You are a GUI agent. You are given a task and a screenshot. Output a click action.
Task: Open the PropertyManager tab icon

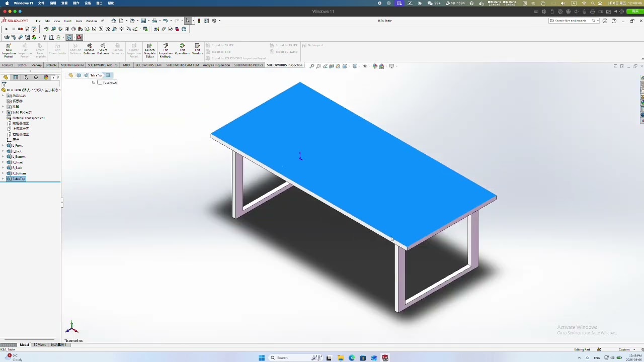pyautogui.click(x=16, y=77)
